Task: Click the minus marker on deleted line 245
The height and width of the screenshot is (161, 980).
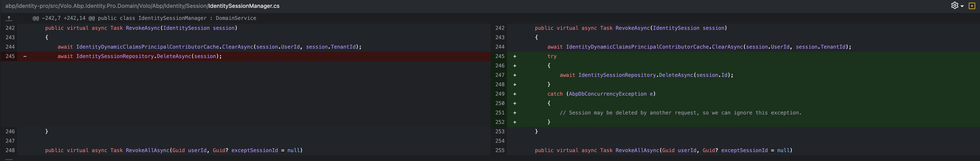Action: point(25,56)
